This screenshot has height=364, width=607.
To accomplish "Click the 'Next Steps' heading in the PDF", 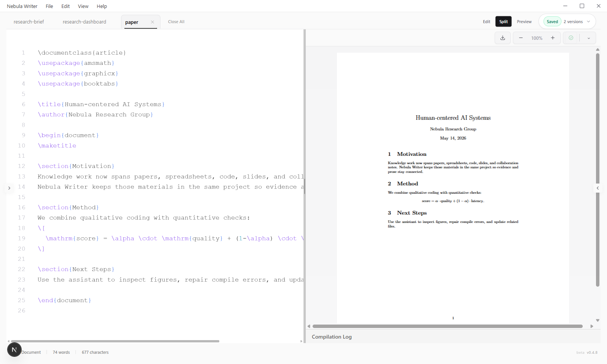I will click(x=412, y=213).
